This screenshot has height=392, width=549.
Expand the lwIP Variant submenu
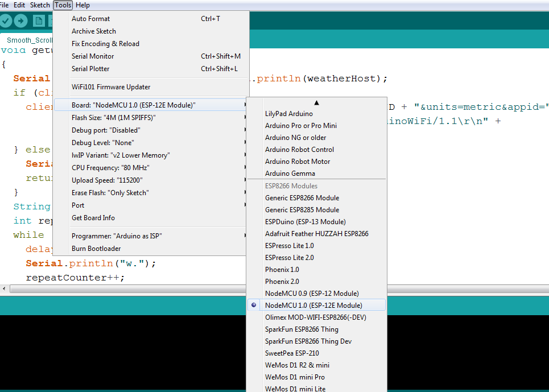(151, 155)
